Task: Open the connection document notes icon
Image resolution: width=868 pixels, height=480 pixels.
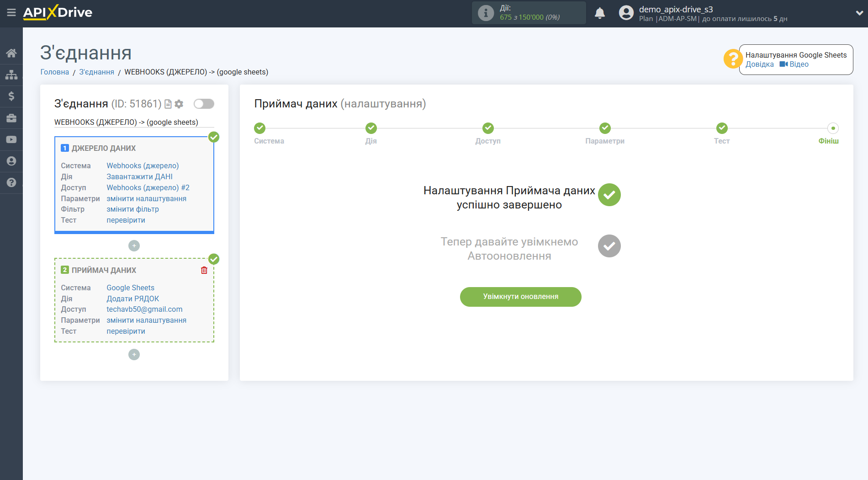Action: click(168, 104)
